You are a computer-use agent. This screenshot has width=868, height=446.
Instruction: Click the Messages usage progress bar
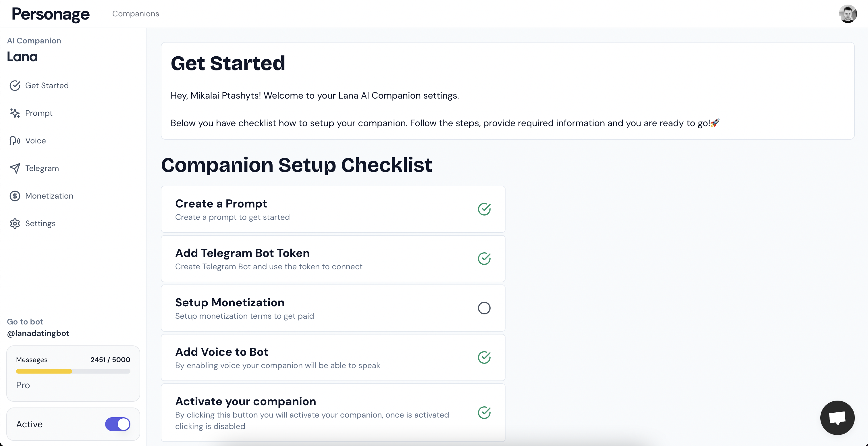coord(73,372)
